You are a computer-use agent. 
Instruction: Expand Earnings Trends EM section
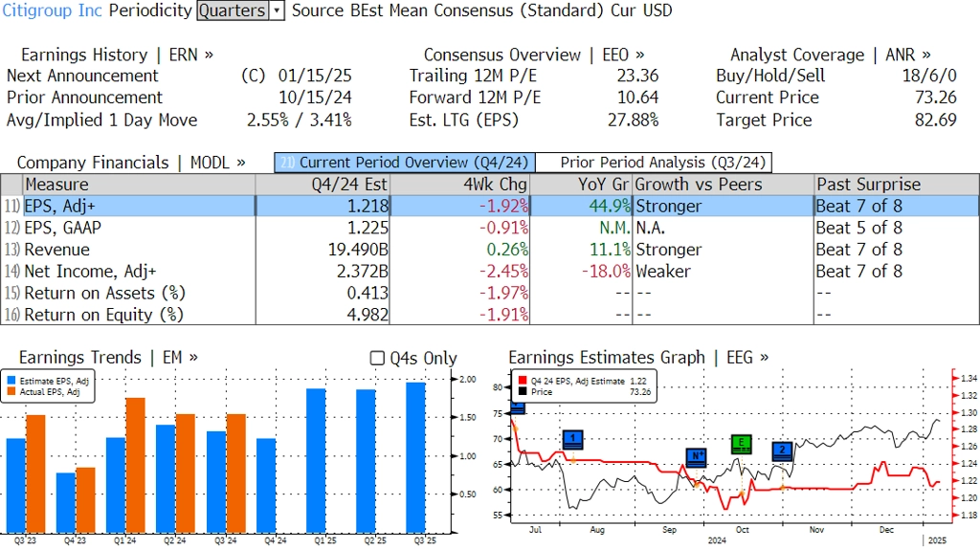tap(108, 357)
